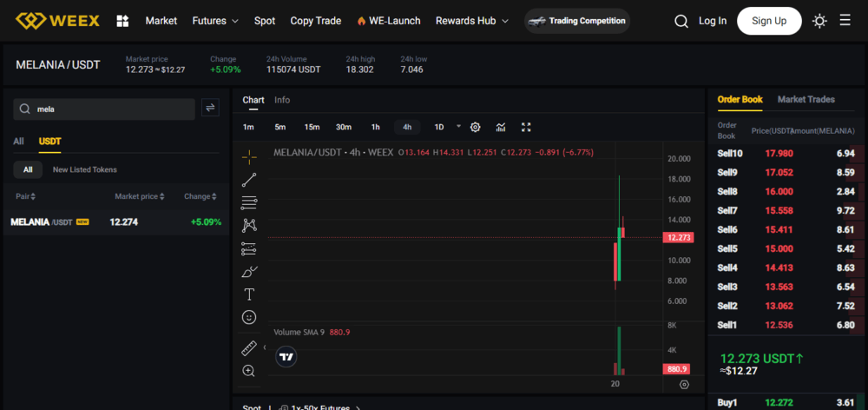Image resolution: width=868 pixels, height=410 pixels.
Task: Click the Volume SMA 9 legend
Action: [312, 333]
